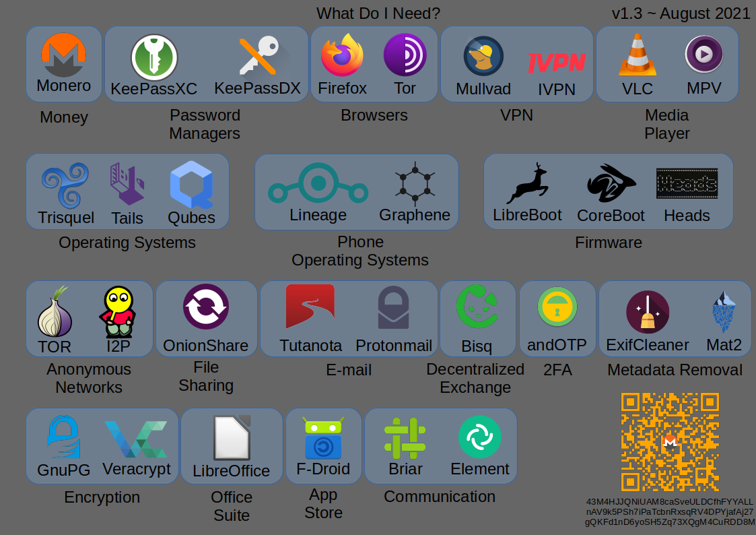
Task: Click 'Operating Systems' label under Trisquel, Tails, Qubes
Action: tap(127, 243)
